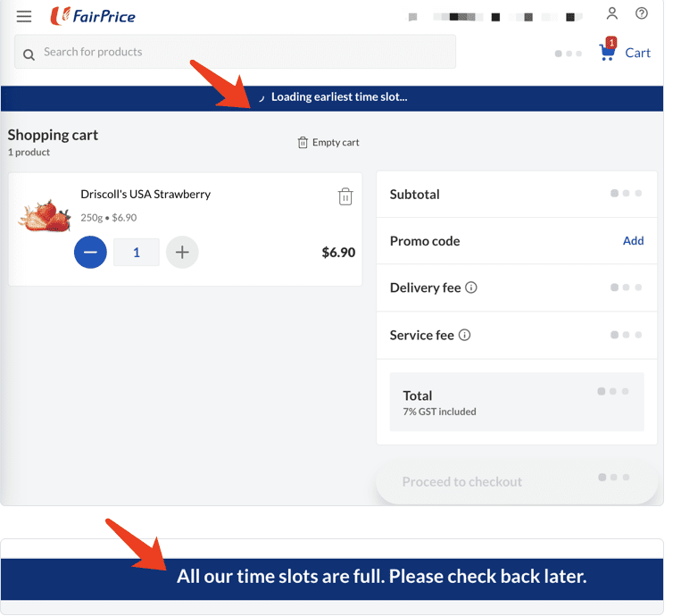Viewport: 673px width, 616px height.
Task: Decrease strawberry quantity with minus button
Action: [90, 252]
